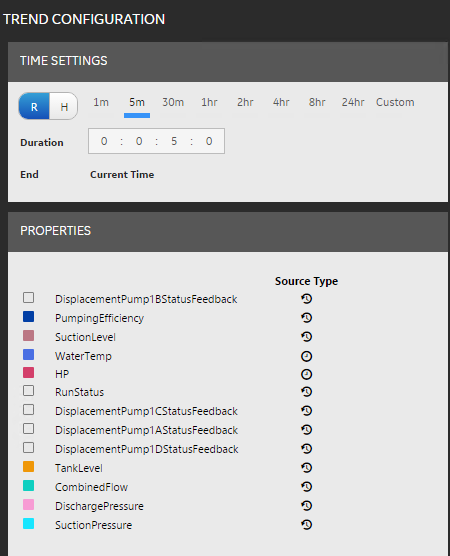The height and width of the screenshot is (556, 450).
Task: Click the history icon beside PumpingEfficiency
Action: point(306,318)
